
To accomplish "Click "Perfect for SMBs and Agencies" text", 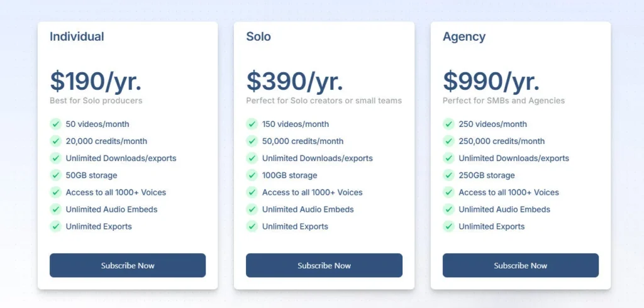I will [x=504, y=101].
